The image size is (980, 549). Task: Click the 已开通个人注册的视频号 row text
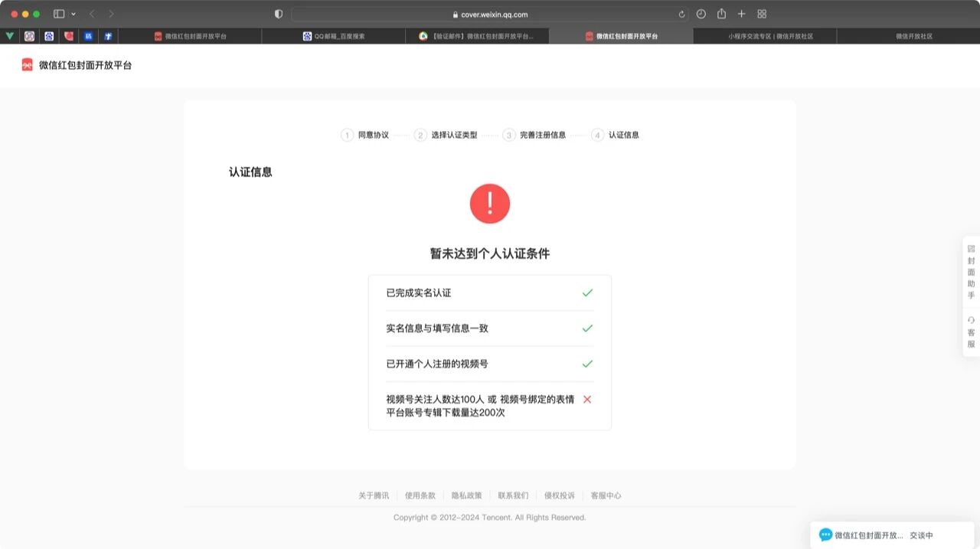437,364
